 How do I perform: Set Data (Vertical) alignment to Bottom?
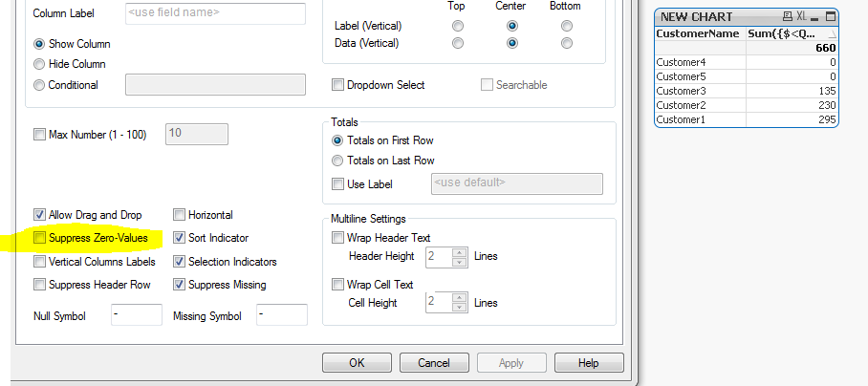pyautogui.click(x=567, y=43)
